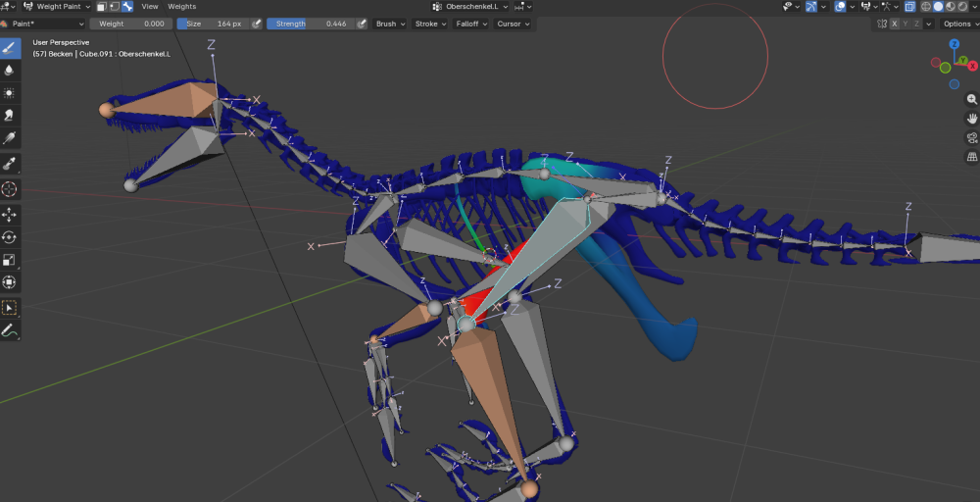
Task: Open the object visibility filter dropdown
Action: click(x=792, y=6)
